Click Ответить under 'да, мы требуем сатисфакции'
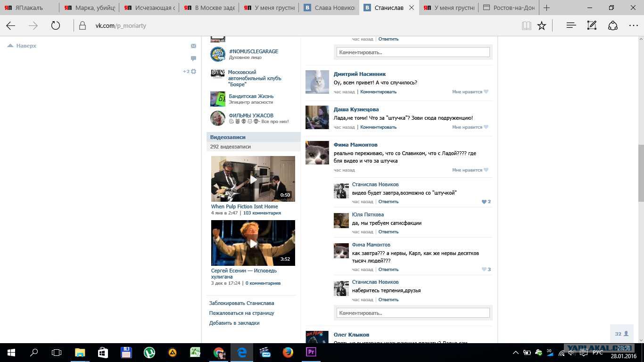 point(388,232)
